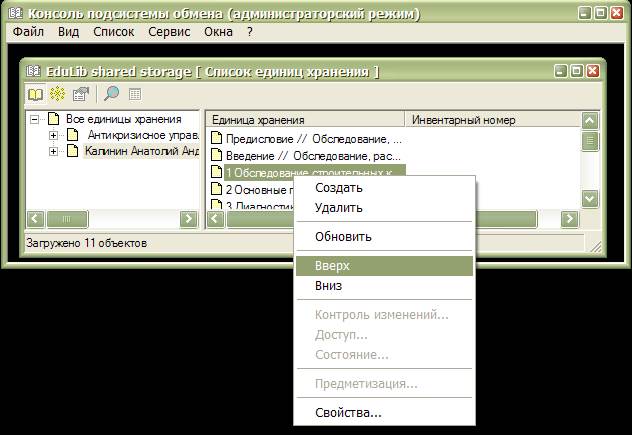Collapse the Все единицы хранения tree node
Viewport: 632px width, 435px height.
pos(36,119)
